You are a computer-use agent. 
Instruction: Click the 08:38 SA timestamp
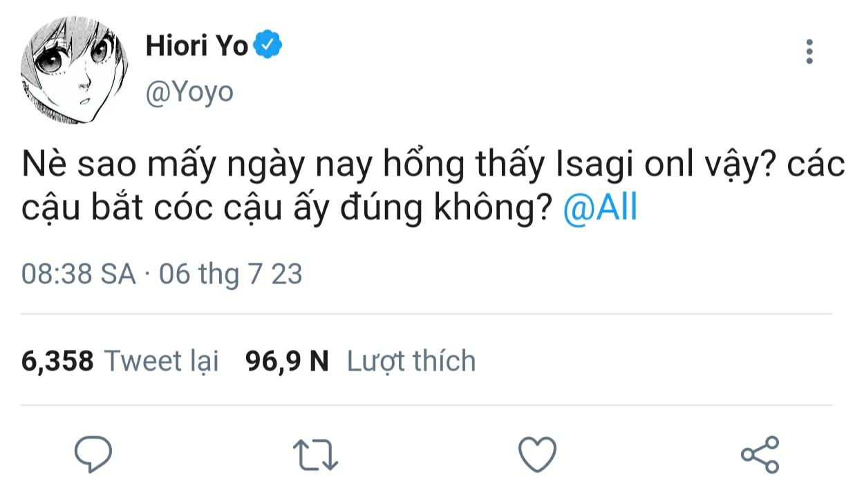[78, 274]
